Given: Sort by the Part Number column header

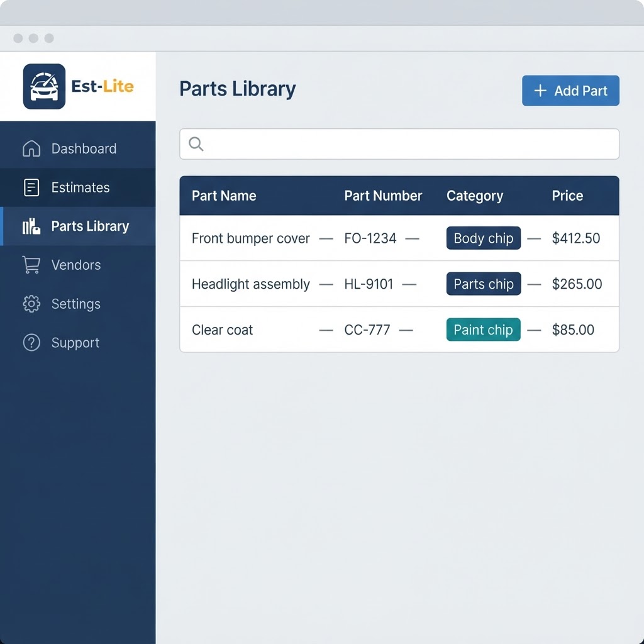Looking at the screenshot, I should point(383,196).
